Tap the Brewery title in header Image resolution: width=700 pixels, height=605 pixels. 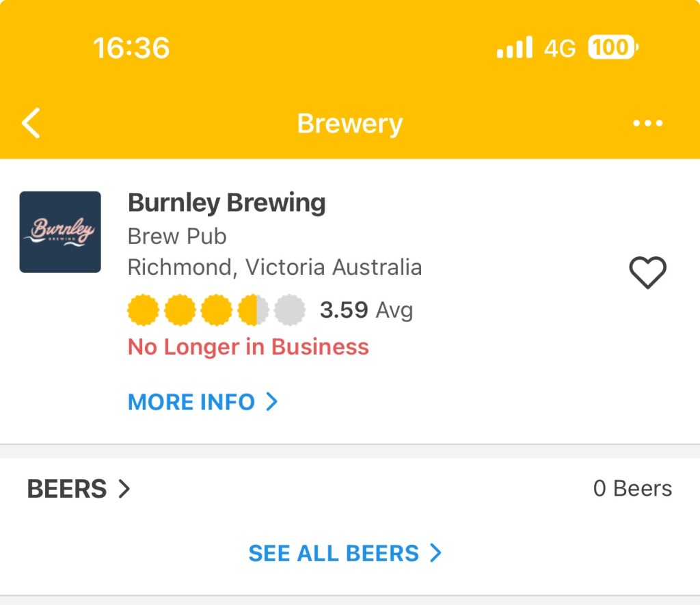pos(349,124)
